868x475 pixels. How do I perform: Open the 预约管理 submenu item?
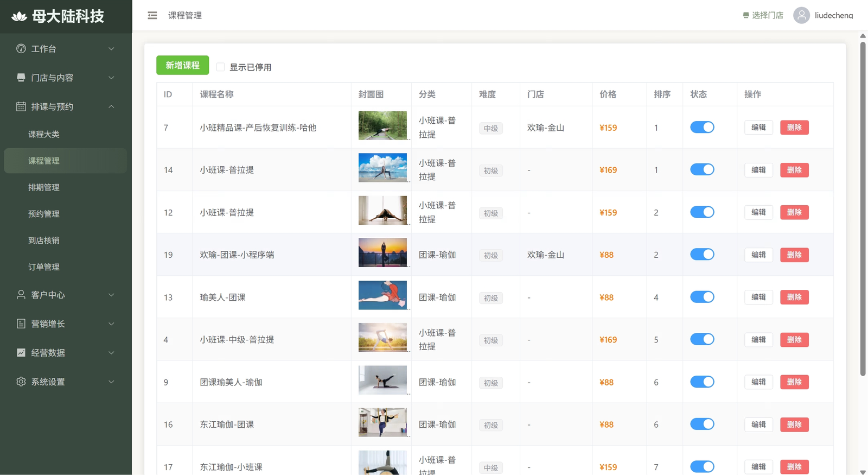tap(66, 214)
